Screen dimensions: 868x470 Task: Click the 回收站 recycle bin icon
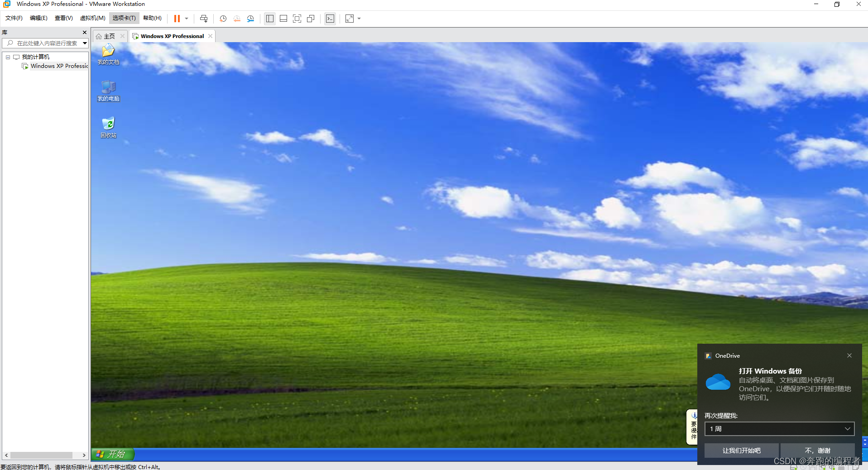(108, 128)
